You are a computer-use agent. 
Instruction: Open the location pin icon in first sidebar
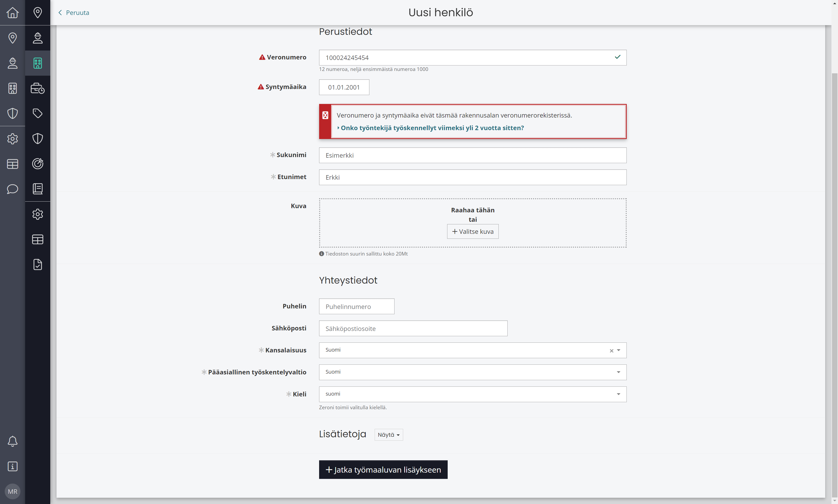coord(13,38)
